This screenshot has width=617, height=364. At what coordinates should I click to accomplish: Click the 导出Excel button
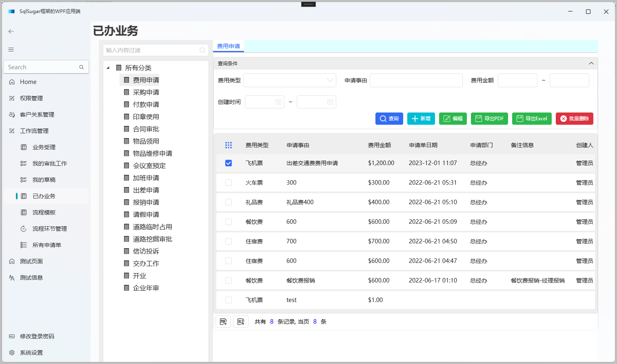(532, 119)
